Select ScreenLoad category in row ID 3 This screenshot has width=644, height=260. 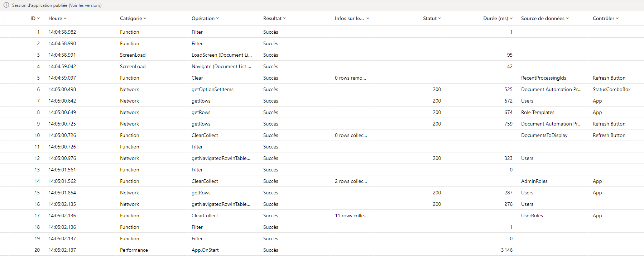[x=133, y=55]
